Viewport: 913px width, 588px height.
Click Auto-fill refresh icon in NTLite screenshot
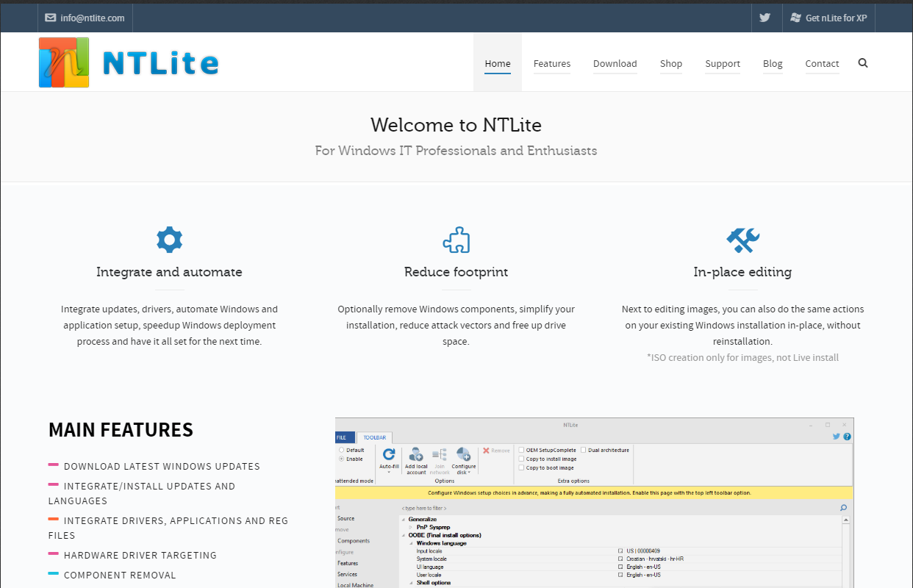pyautogui.click(x=389, y=454)
